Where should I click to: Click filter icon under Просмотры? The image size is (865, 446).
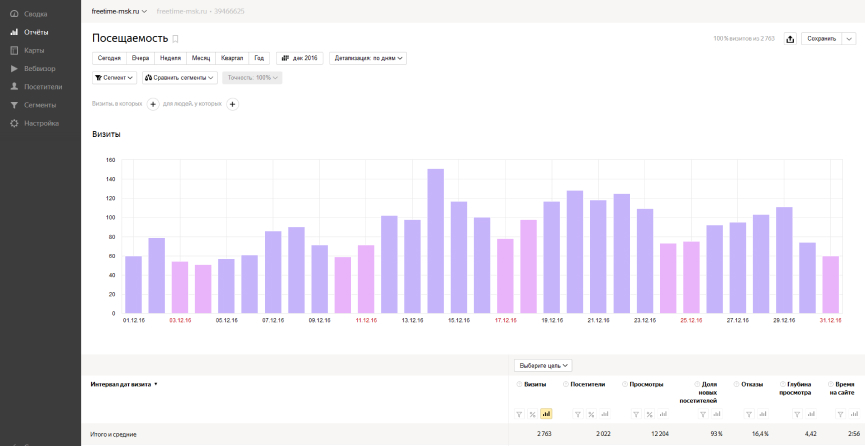[636, 414]
